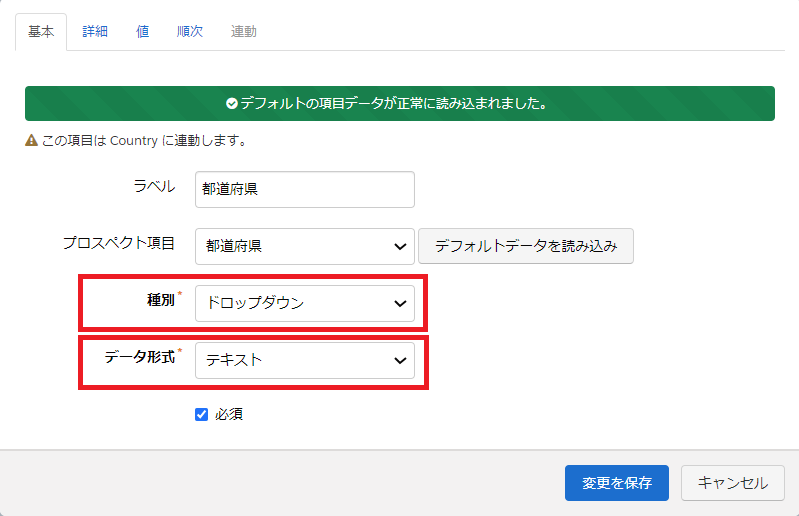Open the プロスペクト項目 dropdown
Viewport: 799px width, 516px height.
coord(305,247)
